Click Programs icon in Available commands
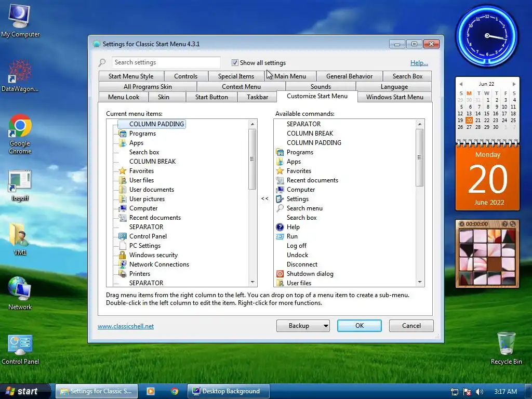The width and height of the screenshot is (532, 399). click(x=280, y=152)
